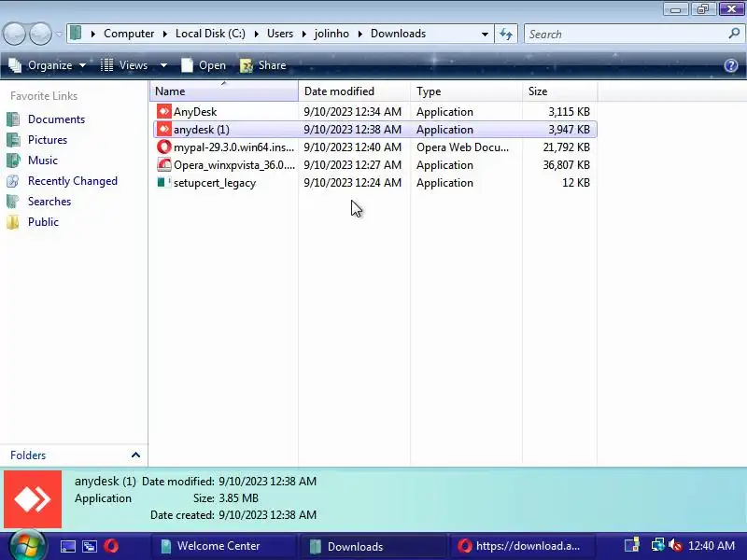
Task: Open Documents favorite link
Action: (46, 119)
